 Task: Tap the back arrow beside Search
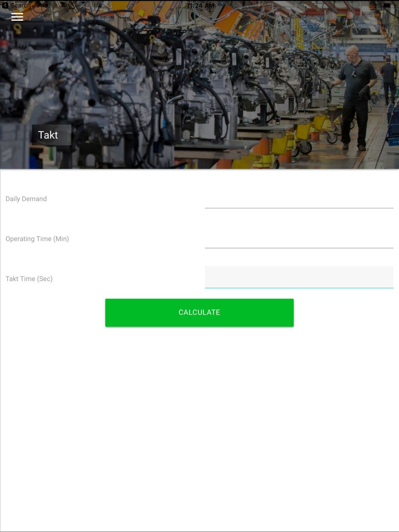click(x=5, y=5)
